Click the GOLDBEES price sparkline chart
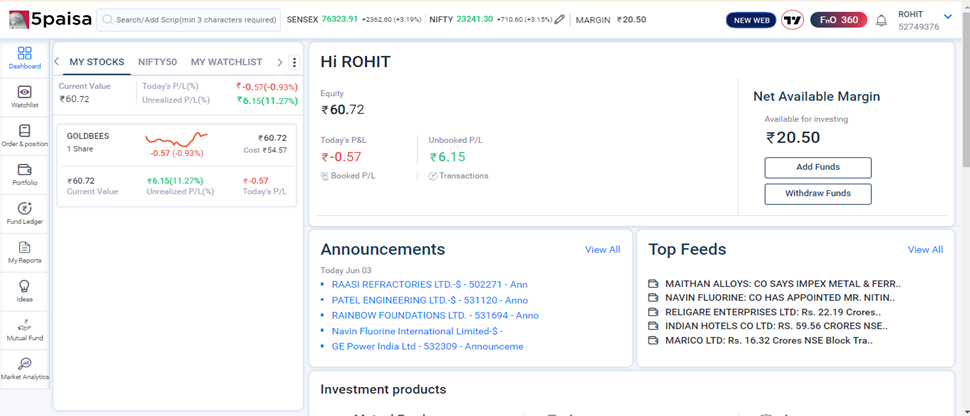970x416 pixels. point(176,137)
